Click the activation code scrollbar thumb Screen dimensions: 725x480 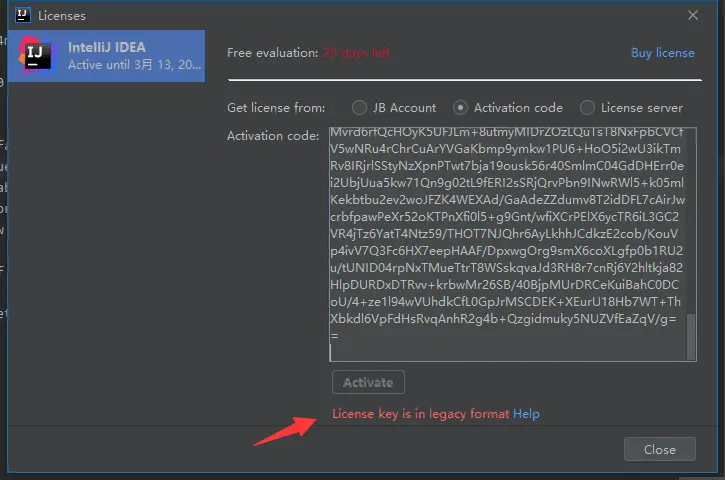tap(691, 336)
